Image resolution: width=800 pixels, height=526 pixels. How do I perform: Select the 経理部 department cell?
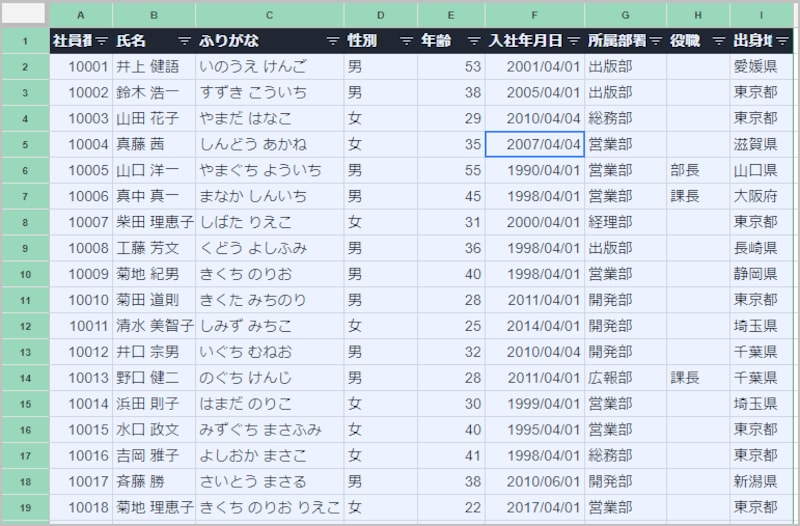[x=626, y=222]
